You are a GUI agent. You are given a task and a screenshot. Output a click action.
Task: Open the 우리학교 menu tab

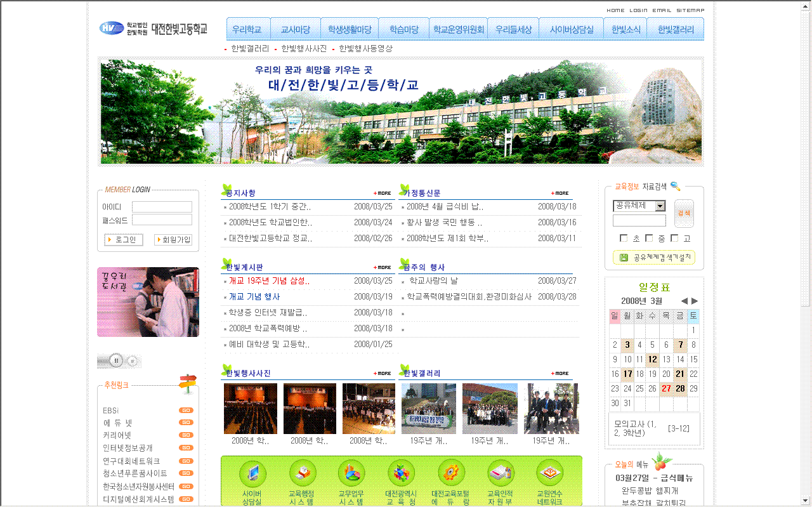point(248,30)
